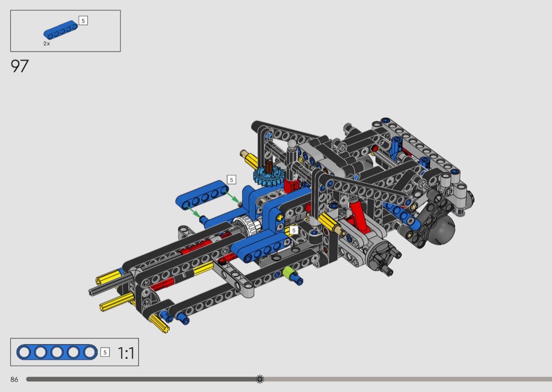This screenshot has height=392, width=552.
Task: Click the full-size blue beam scale reference
Action: click(57, 352)
